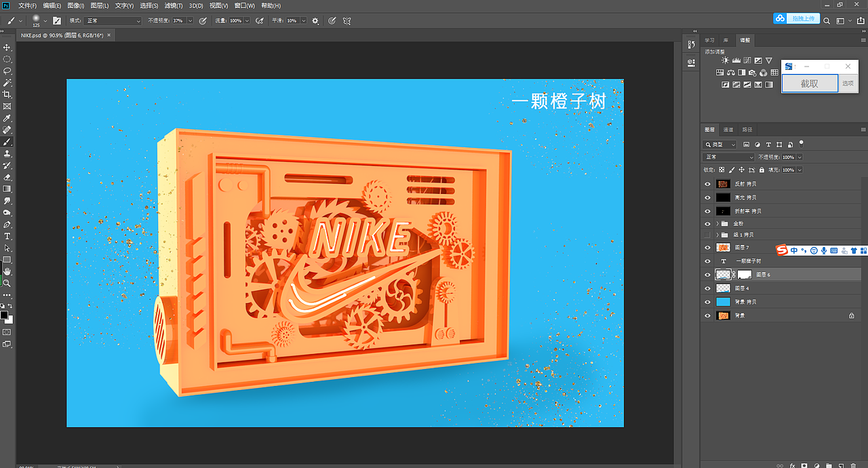Open the 文件(F) menu
The height and width of the screenshot is (468, 868).
[x=28, y=5]
